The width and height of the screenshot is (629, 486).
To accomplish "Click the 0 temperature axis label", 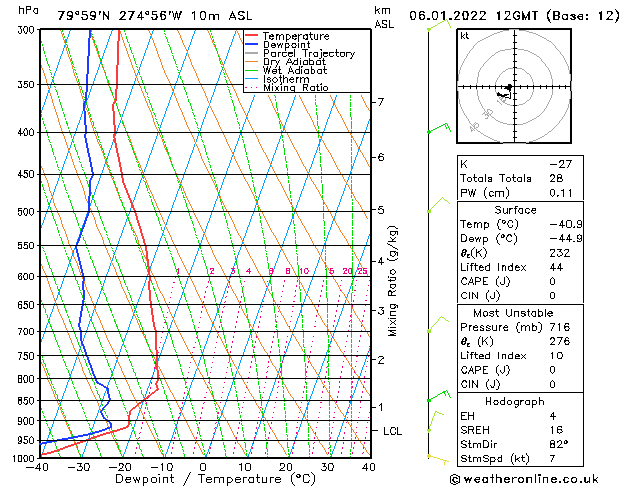I will 203,467.
